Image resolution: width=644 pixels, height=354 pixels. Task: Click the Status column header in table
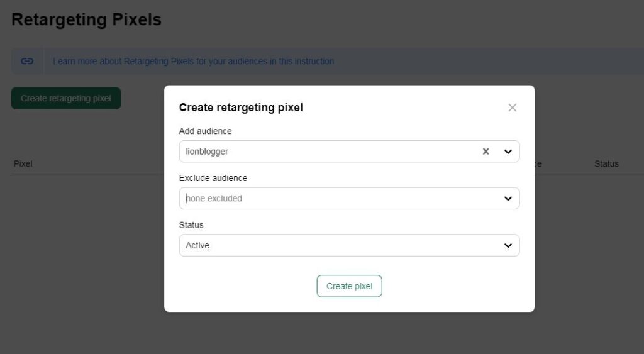point(606,164)
